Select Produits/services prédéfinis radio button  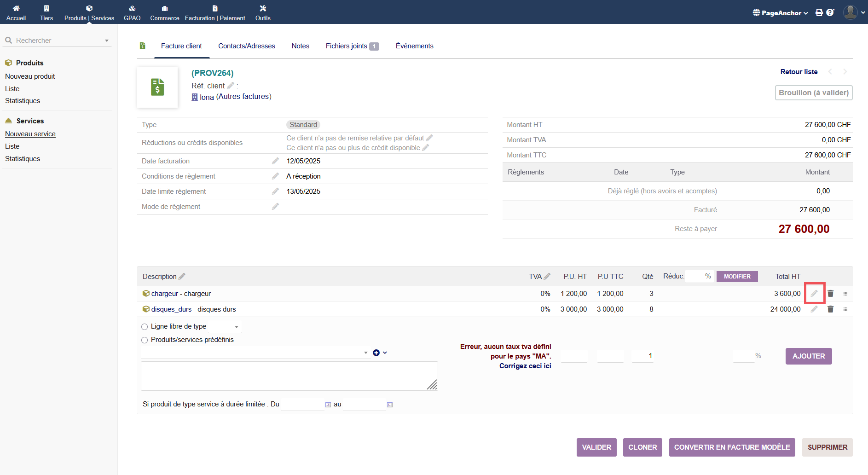(145, 340)
